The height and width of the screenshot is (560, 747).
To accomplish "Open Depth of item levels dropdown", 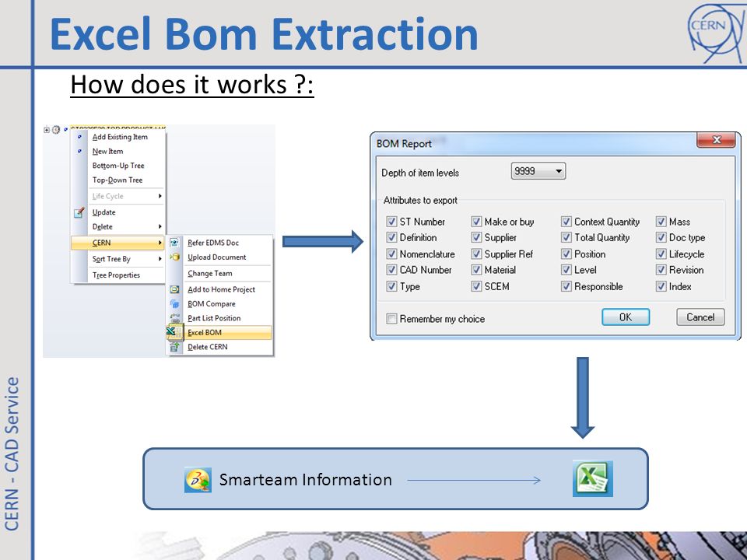I will [x=538, y=171].
